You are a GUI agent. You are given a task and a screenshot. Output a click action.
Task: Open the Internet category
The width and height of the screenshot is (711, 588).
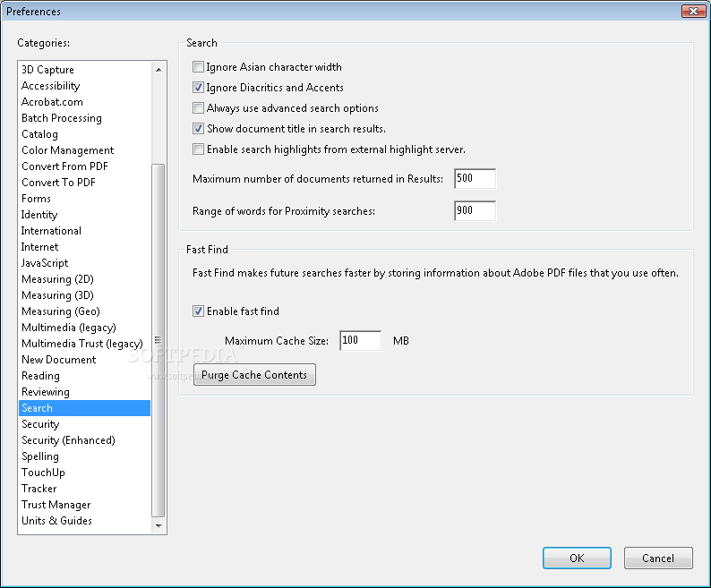pos(84,247)
